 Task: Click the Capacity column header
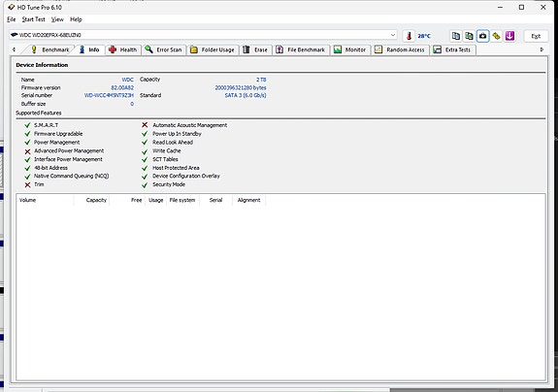point(96,200)
